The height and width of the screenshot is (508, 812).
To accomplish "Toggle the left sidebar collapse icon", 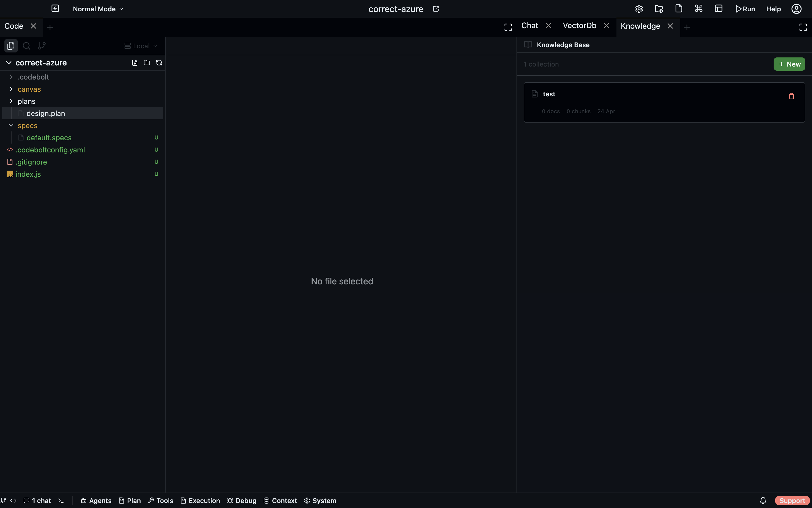I will click(x=55, y=9).
